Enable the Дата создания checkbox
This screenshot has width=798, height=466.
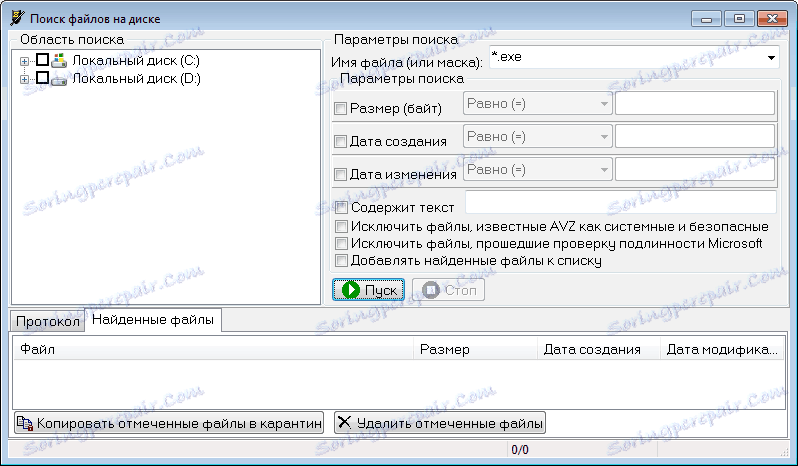click(x=340, y=141)
